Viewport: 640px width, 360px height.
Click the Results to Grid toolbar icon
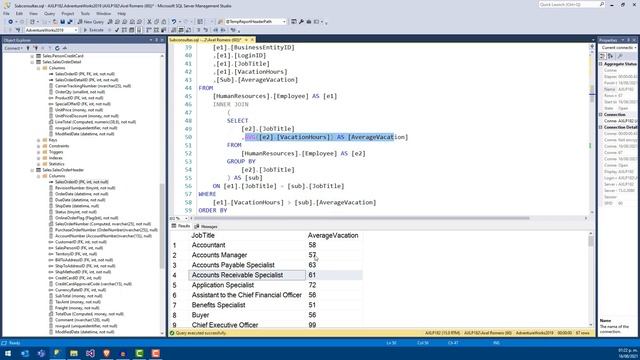(x=180, y=30)
